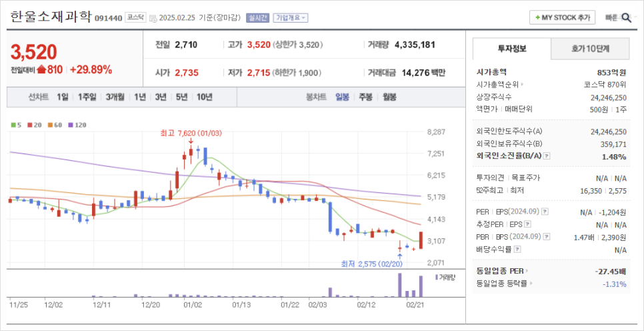This screenshot has width=644, height=331.
Task: Select 주봉 candlestick chart
Action: pos(365,97)
